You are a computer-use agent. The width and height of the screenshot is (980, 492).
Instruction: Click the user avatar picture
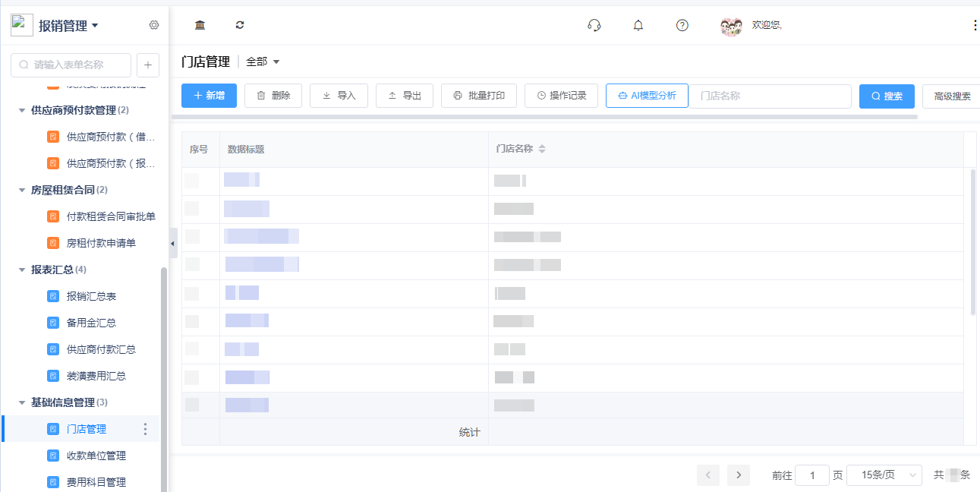coord(731,27)
